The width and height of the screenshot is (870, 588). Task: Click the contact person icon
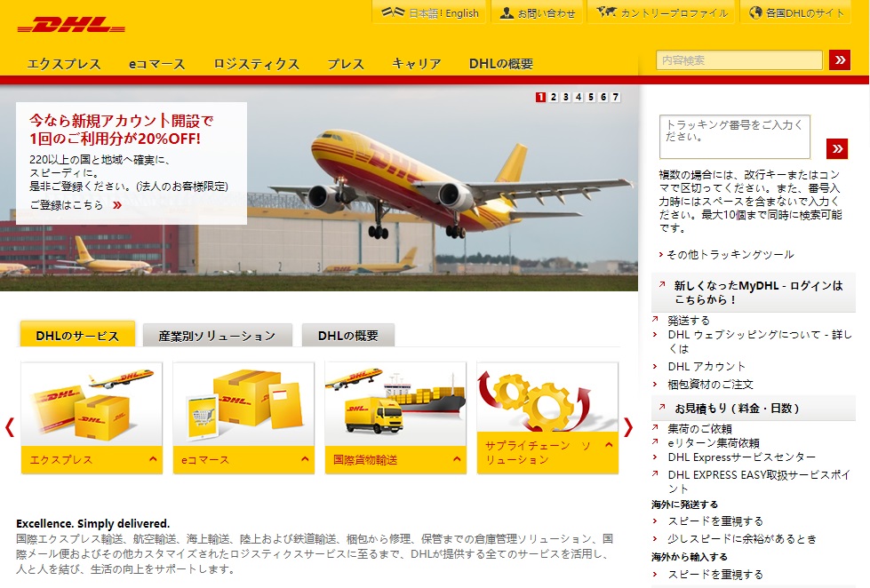point(506,12)
